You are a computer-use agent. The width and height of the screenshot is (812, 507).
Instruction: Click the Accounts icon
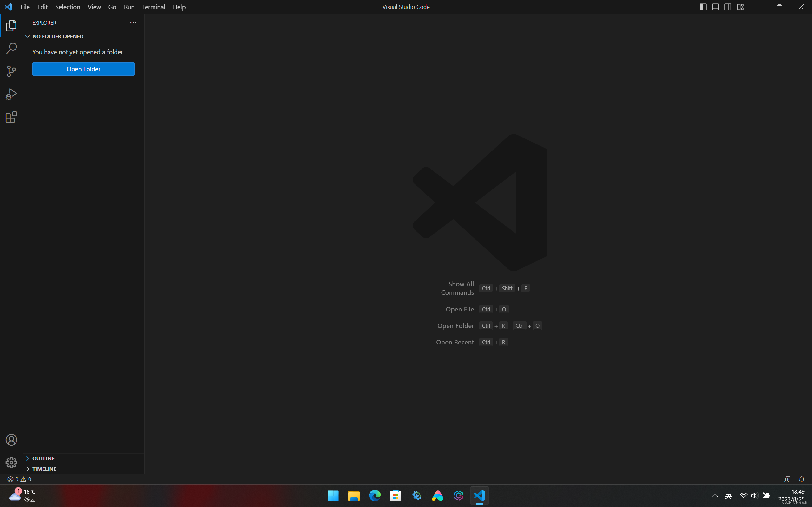tap(11, 440)
